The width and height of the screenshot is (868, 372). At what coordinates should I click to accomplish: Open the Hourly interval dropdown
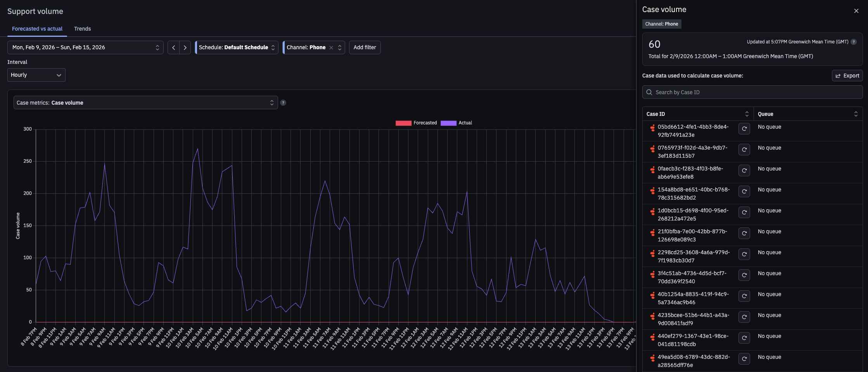point(36,75)
